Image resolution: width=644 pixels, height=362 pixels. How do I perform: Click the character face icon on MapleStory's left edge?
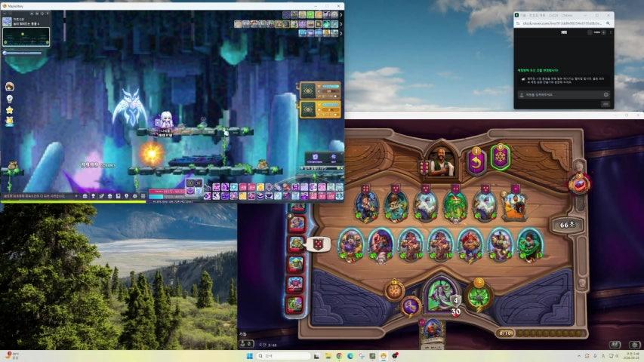coord(10,86)
